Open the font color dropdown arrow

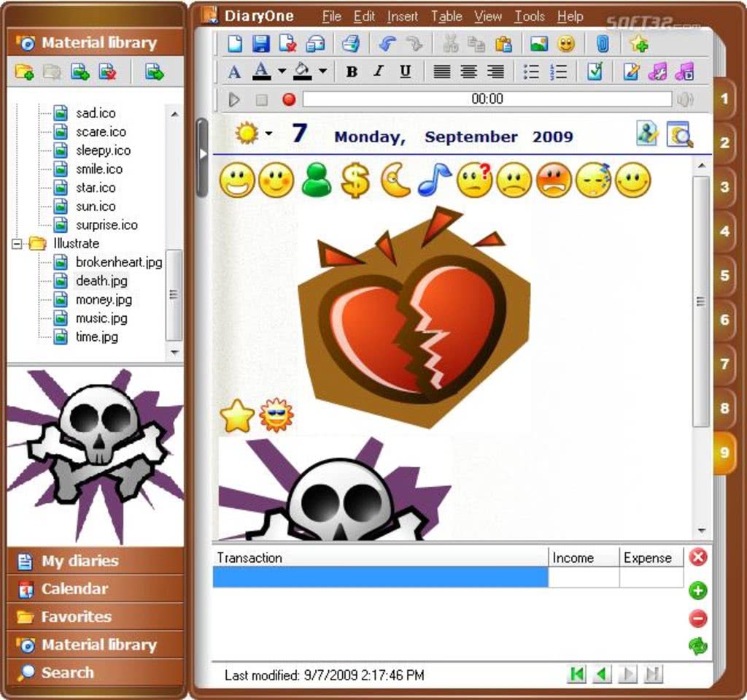point(282,72)
